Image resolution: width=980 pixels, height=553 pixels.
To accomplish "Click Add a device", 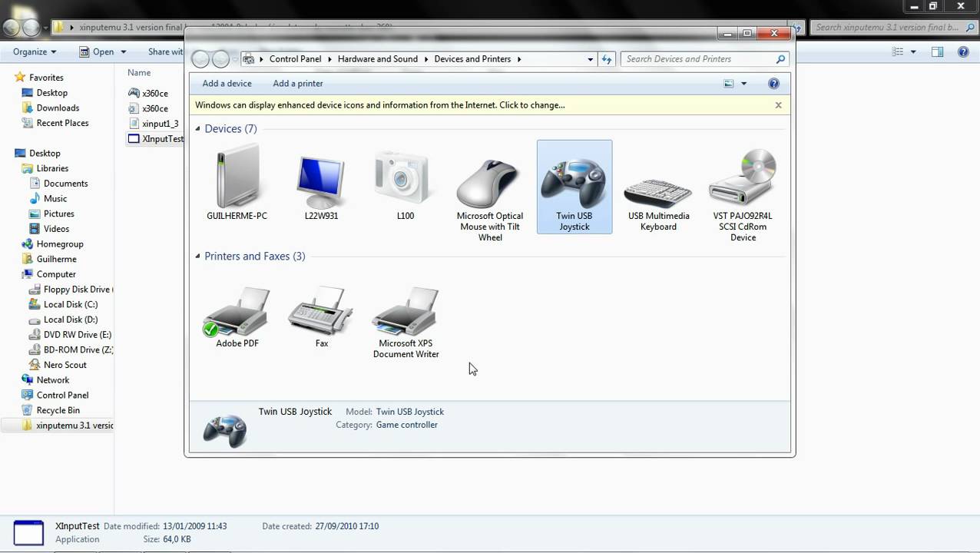I will tap(227, 84).
